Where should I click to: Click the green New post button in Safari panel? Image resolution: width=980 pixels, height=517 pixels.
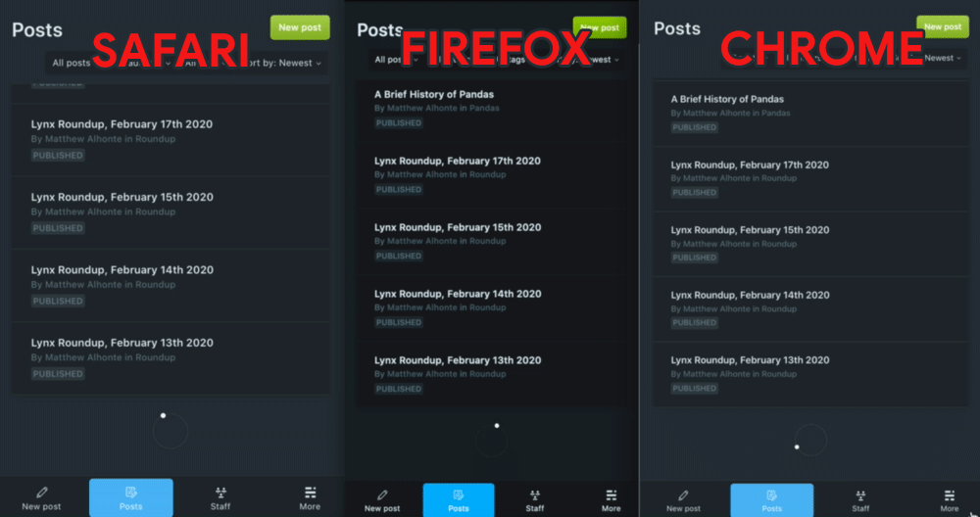pyautogui.click(x=300, y=27)
